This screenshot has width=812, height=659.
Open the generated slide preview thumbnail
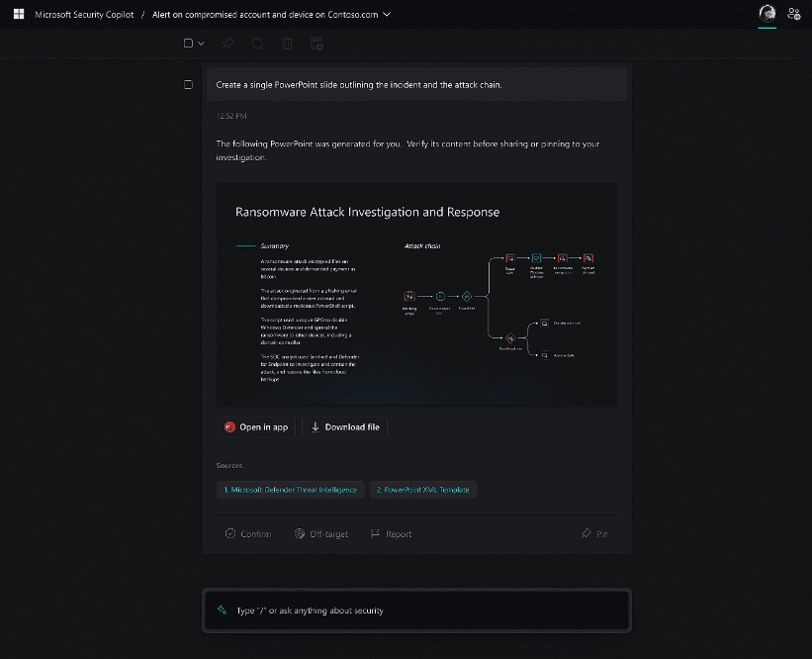click(416, 295)
